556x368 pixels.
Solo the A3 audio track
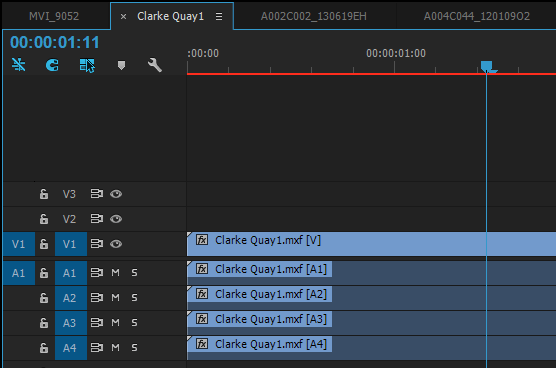(x=134, y=323)
